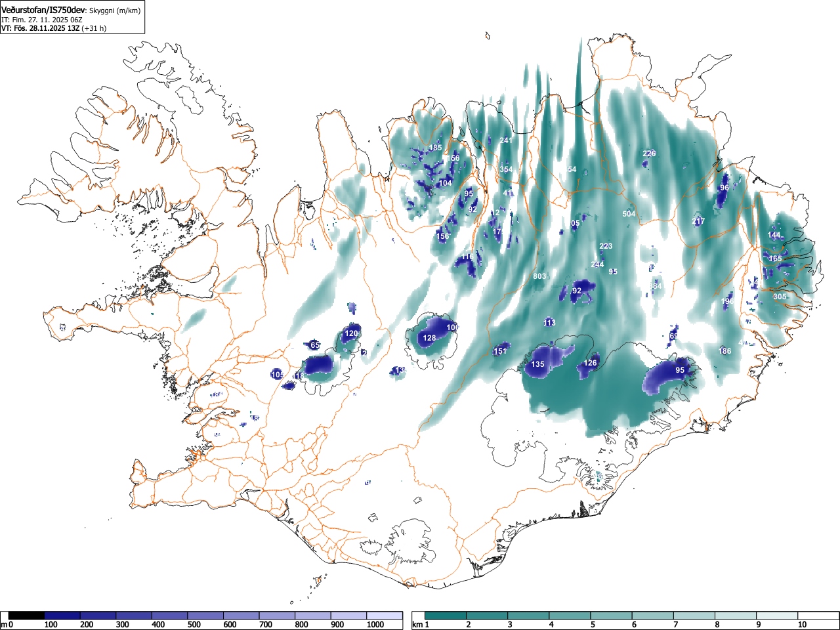Click the '196' visibility value on the map

click(x=727, y=301)
